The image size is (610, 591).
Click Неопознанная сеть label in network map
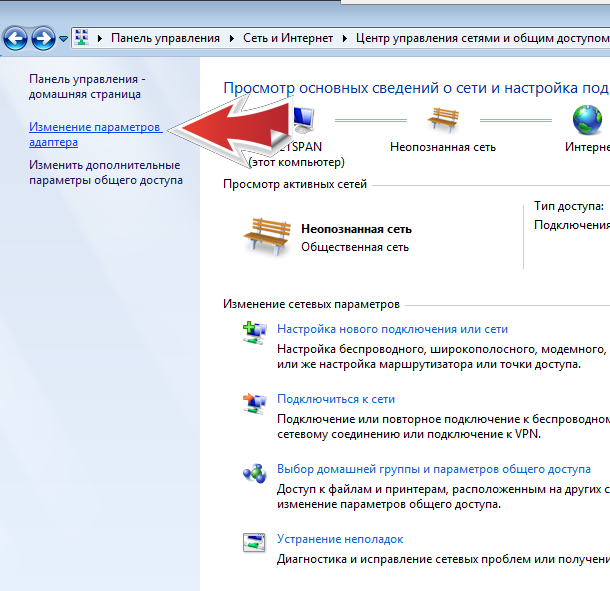click(443, 147)
